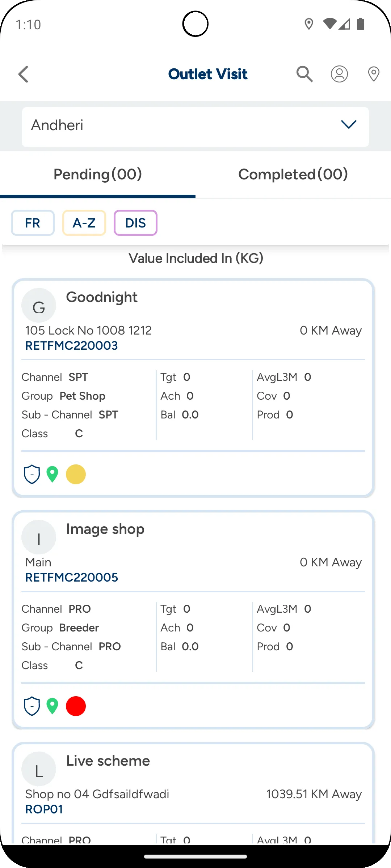
Task: Open the Goodnight outlet name
Action: pyautogui.click(x=102, y=298)
